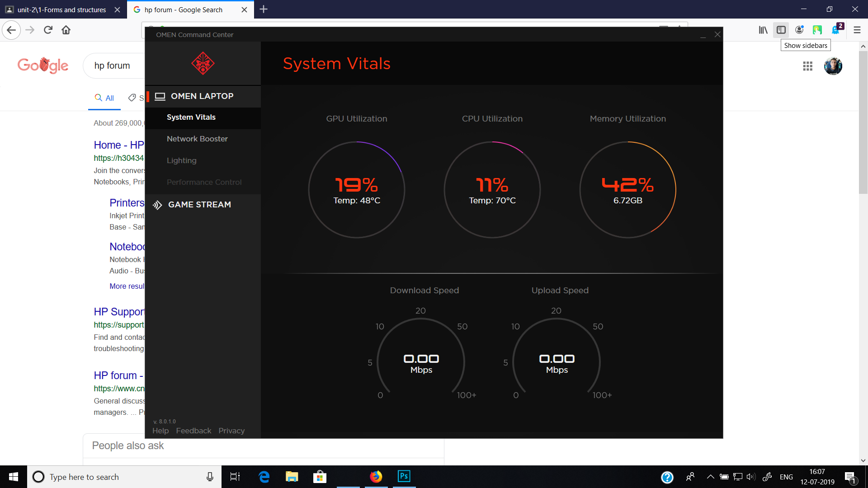Open the Action Center notifications icon
Screen dimensions: 868x488
tap(850, 477)
